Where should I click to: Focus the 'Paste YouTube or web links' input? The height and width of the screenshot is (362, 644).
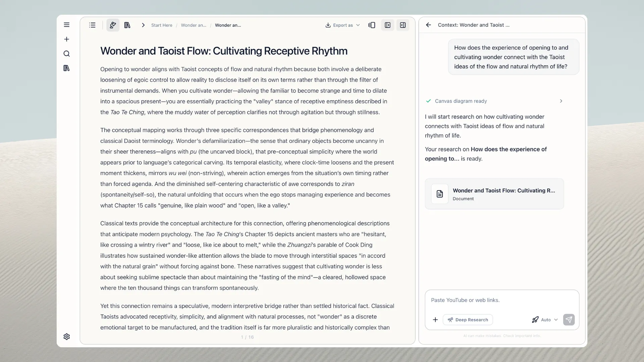coord(502,300)
